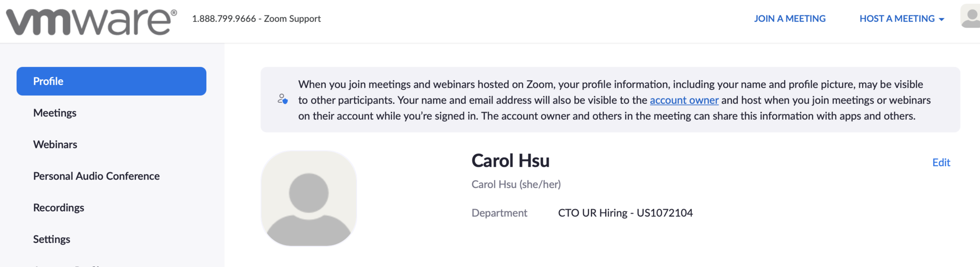Open the Meetings sidebar item
980x267 pixels.
point(55,113)
